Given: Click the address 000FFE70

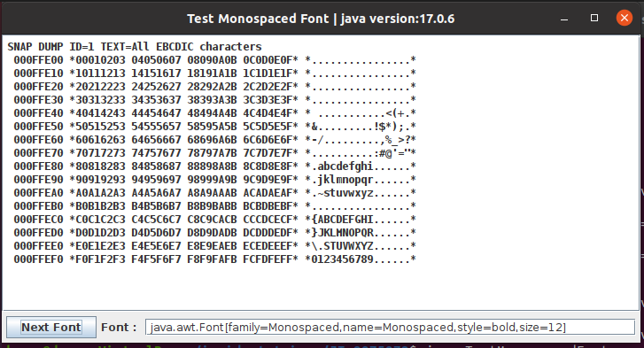Looking at the screenshot, I should pos(39,153).
